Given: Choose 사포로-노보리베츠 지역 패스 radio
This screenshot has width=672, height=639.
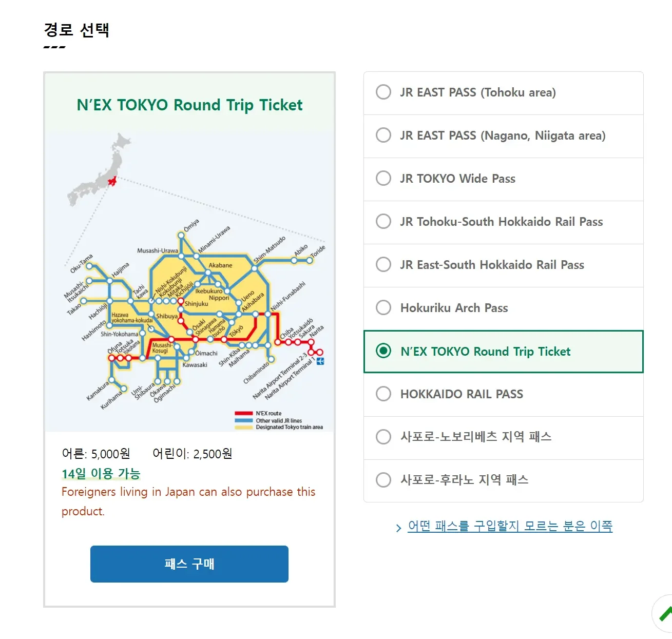Looking at the screenshot, I should click(383, 437).
